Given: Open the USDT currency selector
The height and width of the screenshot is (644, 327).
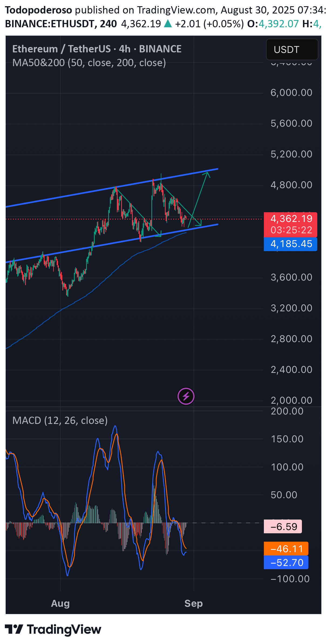Looking at the screenshot, I should point(292,49).
